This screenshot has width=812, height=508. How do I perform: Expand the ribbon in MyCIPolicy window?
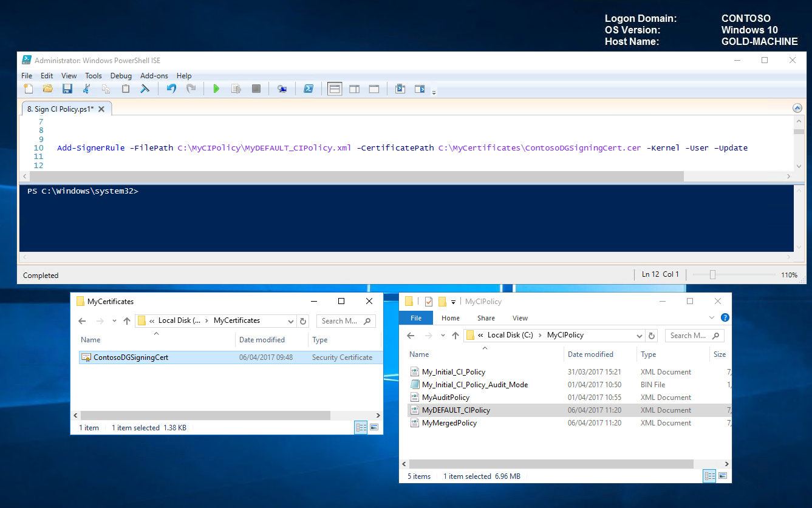coord(713,317)
